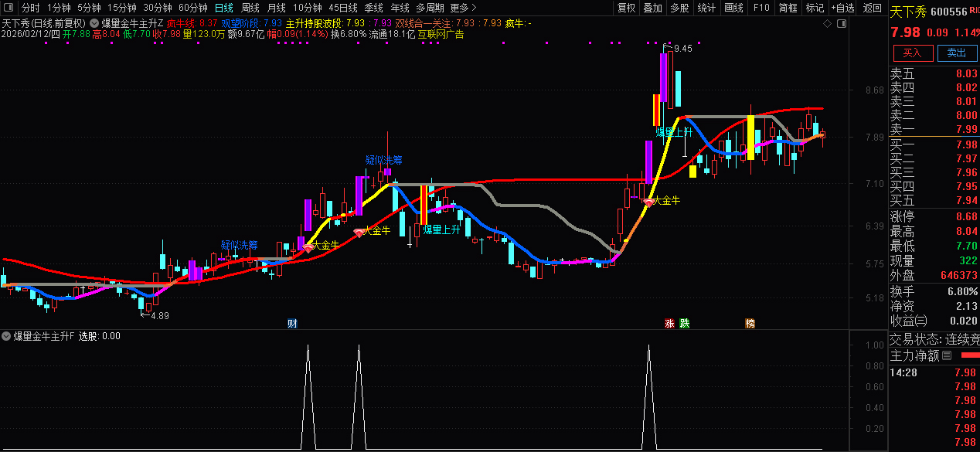Viewport: 980px width, 452px height.
Task: Click the red 买入 buy button
Action: coord(913,53)
